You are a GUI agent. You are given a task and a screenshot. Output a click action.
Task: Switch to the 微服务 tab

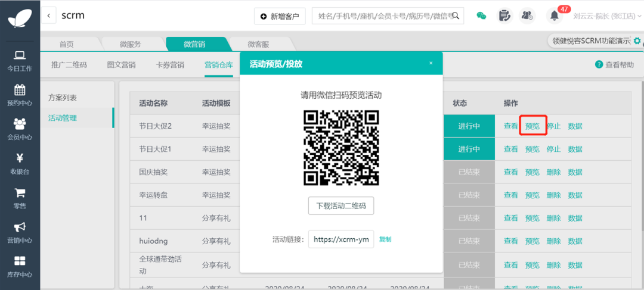130,44
